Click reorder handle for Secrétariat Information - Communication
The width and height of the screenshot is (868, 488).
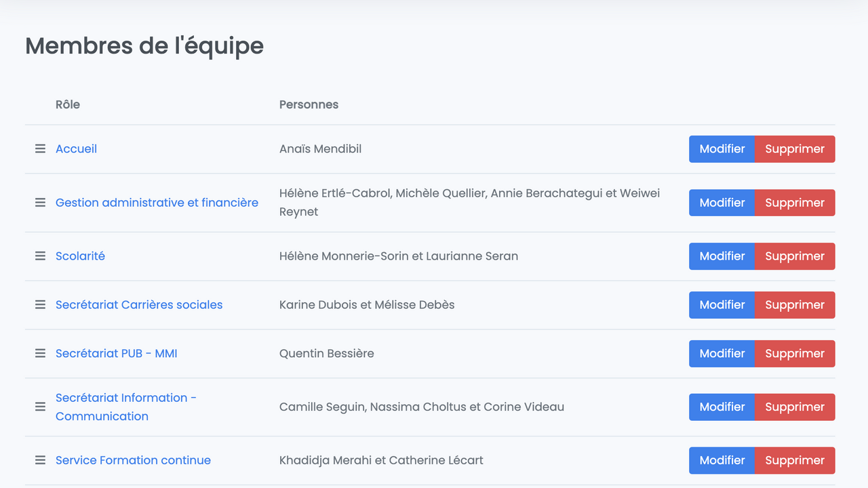coord(40,407)
